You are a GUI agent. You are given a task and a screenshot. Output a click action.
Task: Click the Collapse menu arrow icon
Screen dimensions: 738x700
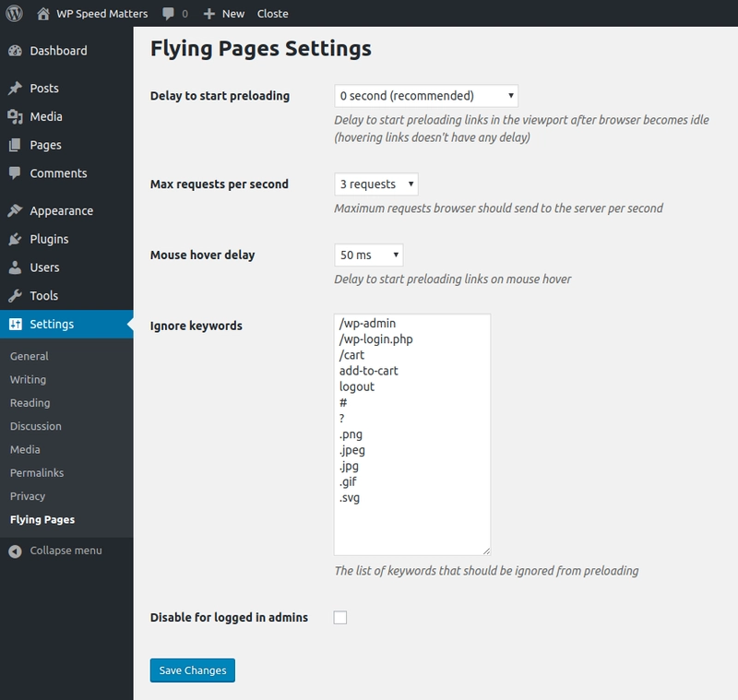tap(15, 551)
